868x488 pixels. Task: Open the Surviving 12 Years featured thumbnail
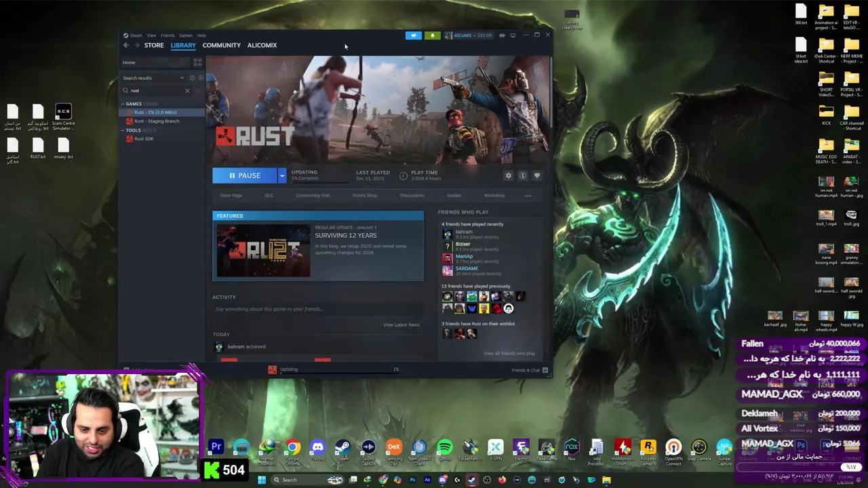coord(263,251)
